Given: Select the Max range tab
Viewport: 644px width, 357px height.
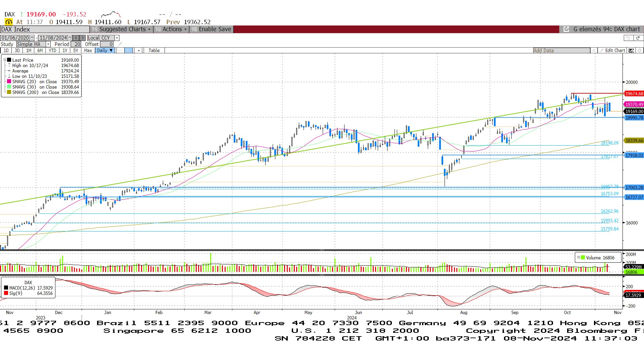Looking at the screenshot, I should tap(88, 50).
